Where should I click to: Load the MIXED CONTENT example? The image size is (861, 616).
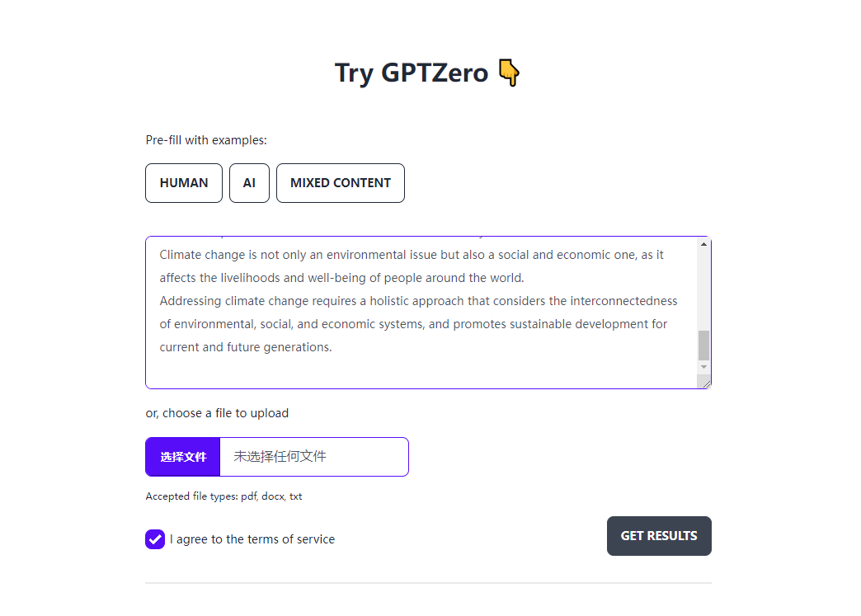point(341,183)
